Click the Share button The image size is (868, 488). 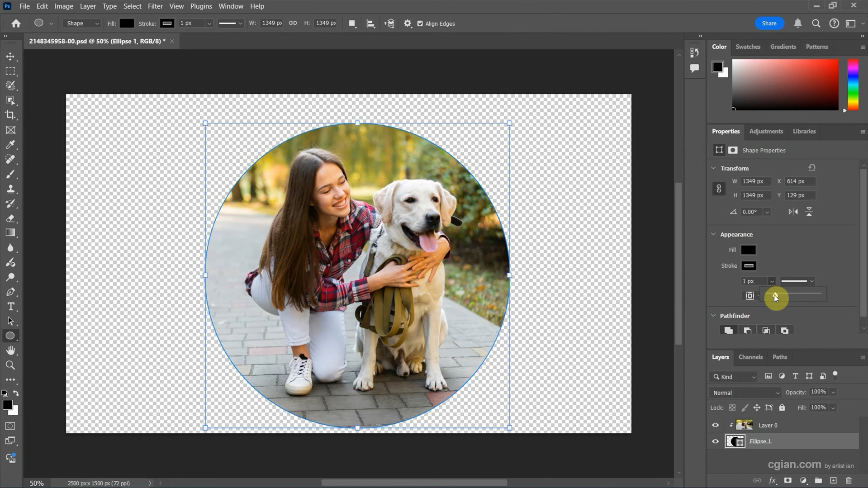tap(769, 23)
